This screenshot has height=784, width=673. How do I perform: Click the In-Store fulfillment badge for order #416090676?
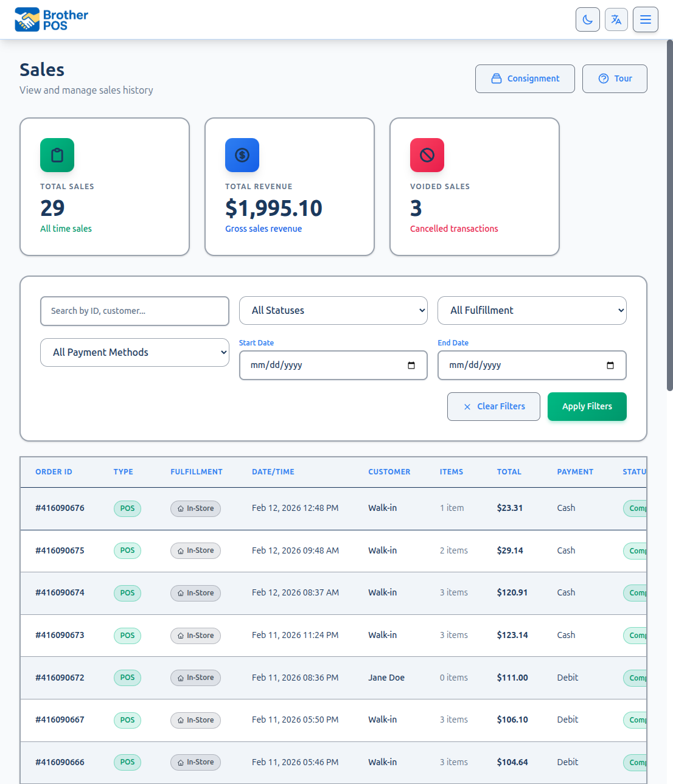coord(195,508)
